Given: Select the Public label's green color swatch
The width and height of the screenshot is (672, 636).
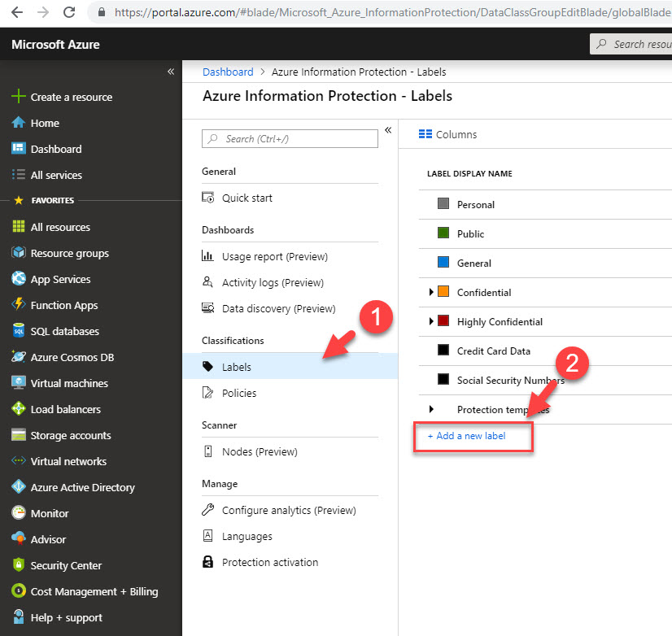Looking at the screenshot, I should (x=442, y=233).
